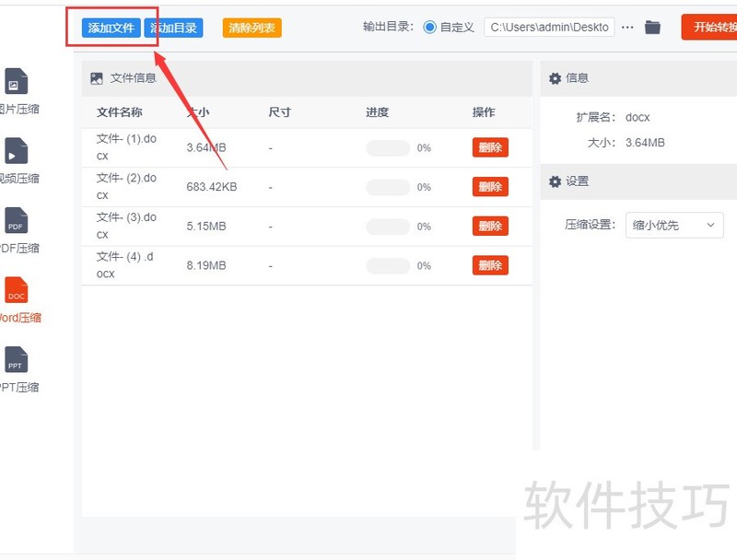Open the PPT压缩 compression tool
The image size is (737, 560).
[17, 364]
